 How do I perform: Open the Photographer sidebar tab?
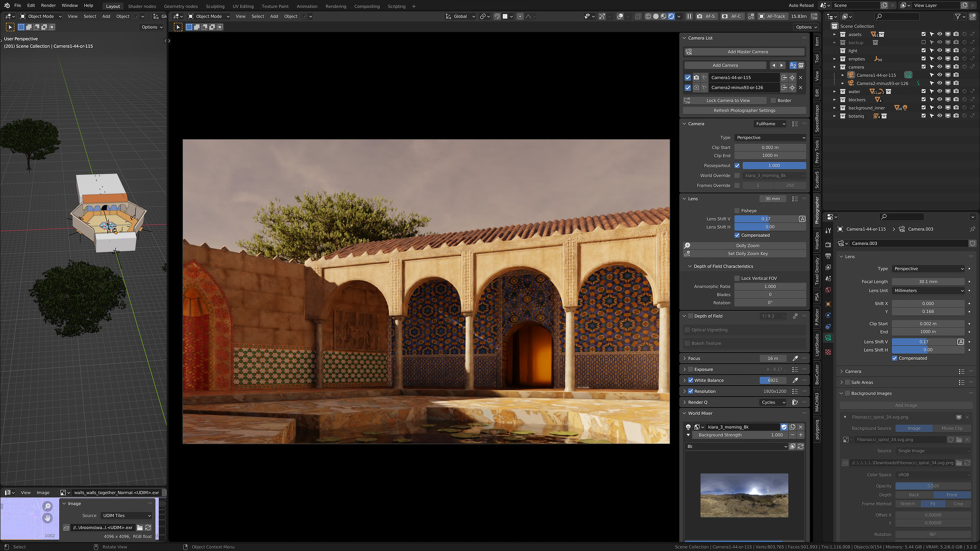[817, 210]
